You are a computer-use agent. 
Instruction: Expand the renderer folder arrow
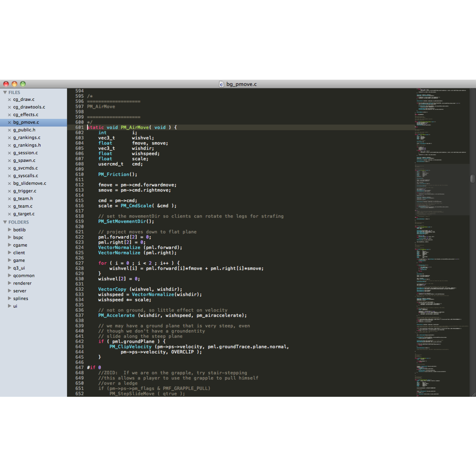click(x=10, y=283)
